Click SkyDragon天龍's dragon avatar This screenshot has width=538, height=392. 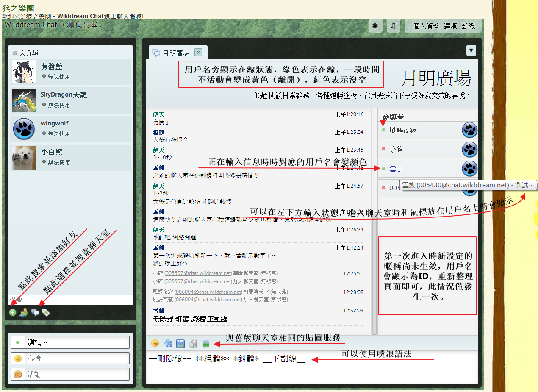pos(24,100)
